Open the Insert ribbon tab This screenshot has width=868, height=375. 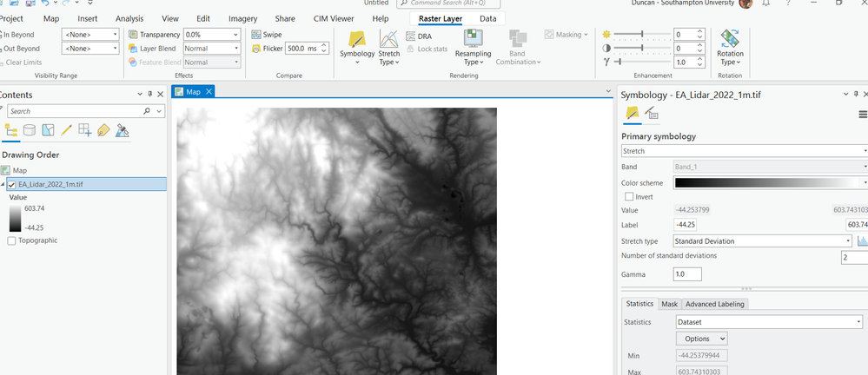(x=88, y=19)
